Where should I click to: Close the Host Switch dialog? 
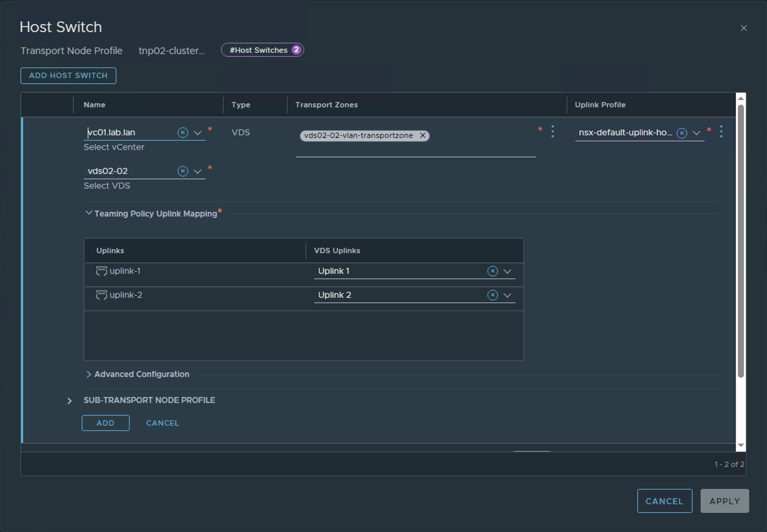tap(744, 28)
